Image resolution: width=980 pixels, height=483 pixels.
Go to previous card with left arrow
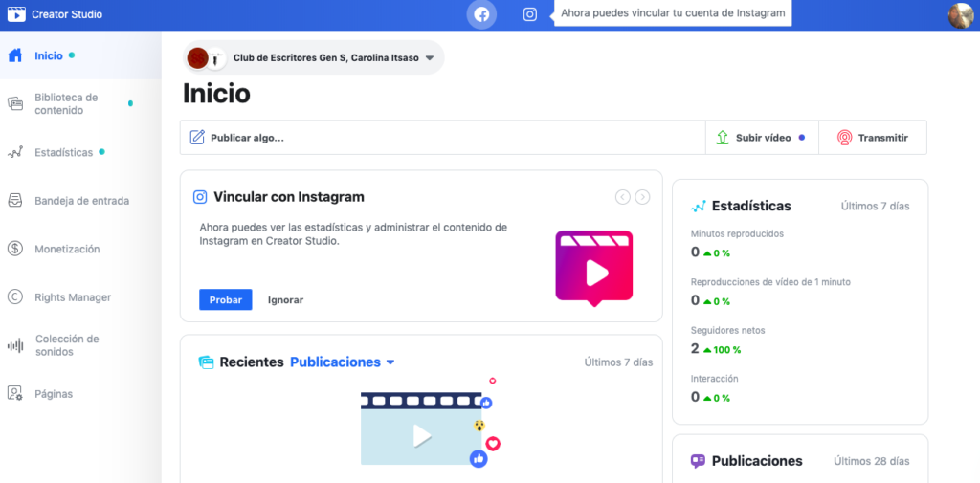tap(622, 197)
